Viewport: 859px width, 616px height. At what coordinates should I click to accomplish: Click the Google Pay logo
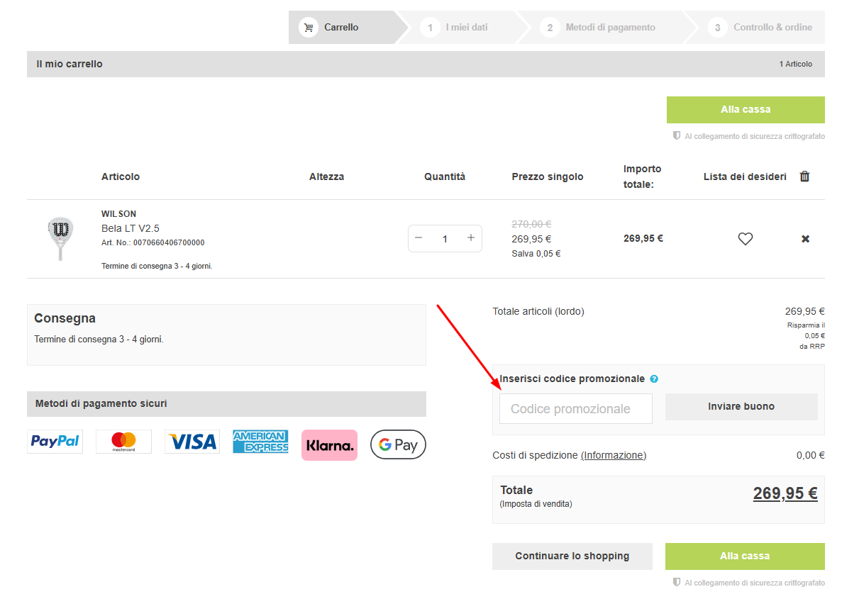click(398, 444)
